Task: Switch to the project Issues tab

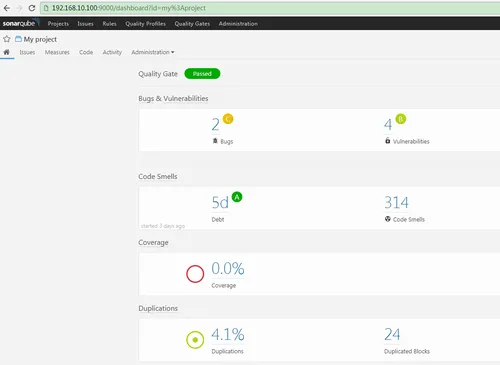Action: tap(27, 52)
